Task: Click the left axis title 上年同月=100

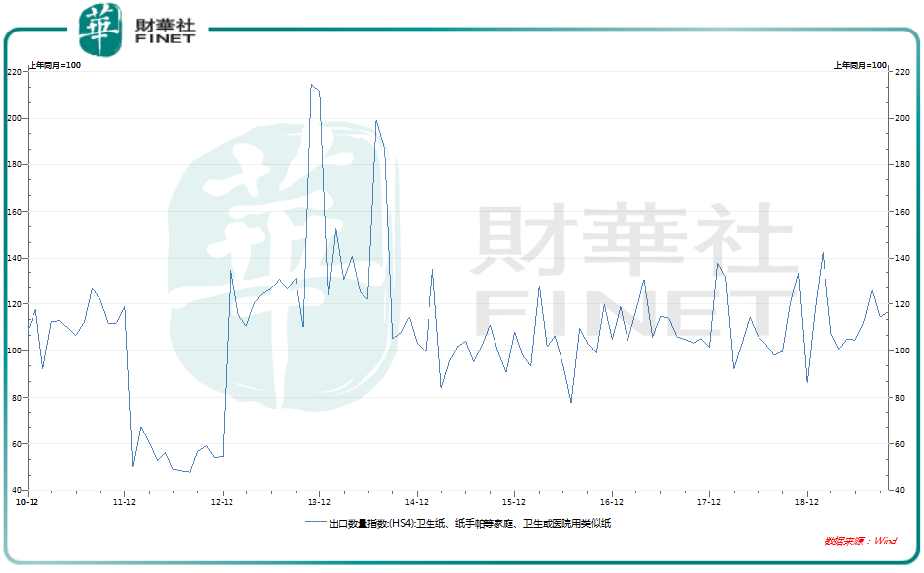Action: (x=54, y=65)
